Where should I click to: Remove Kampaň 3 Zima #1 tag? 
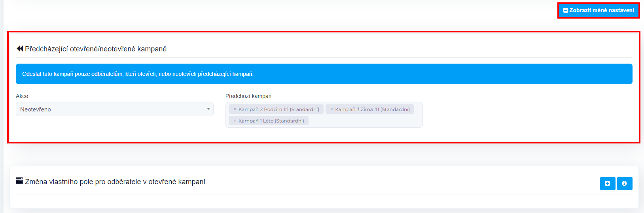331,109
